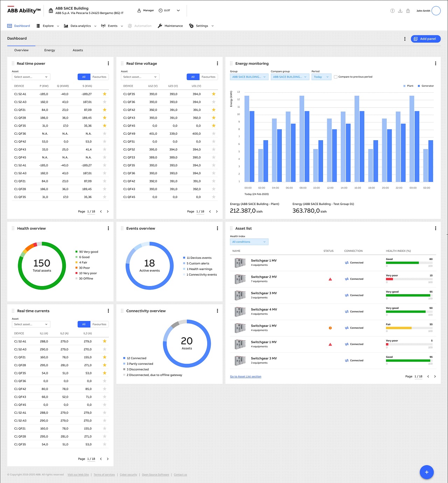Expand the All conditions health index dropdown

(249, 242)
